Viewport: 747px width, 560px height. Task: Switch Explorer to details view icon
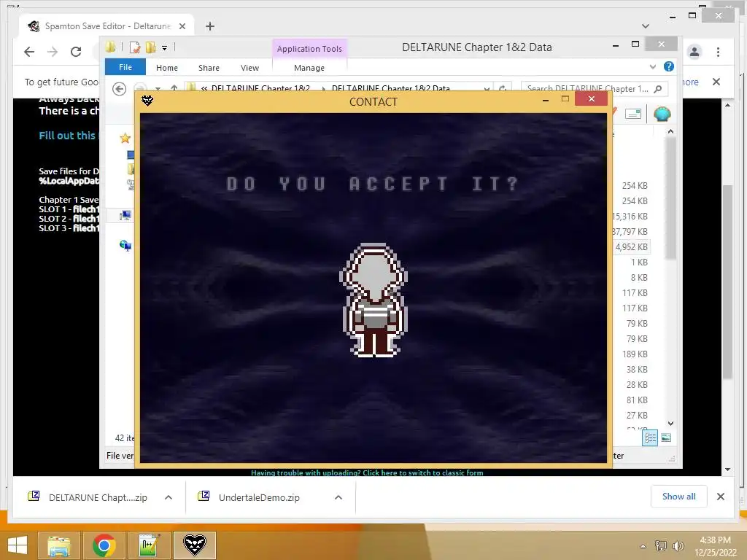pos(650,438)
